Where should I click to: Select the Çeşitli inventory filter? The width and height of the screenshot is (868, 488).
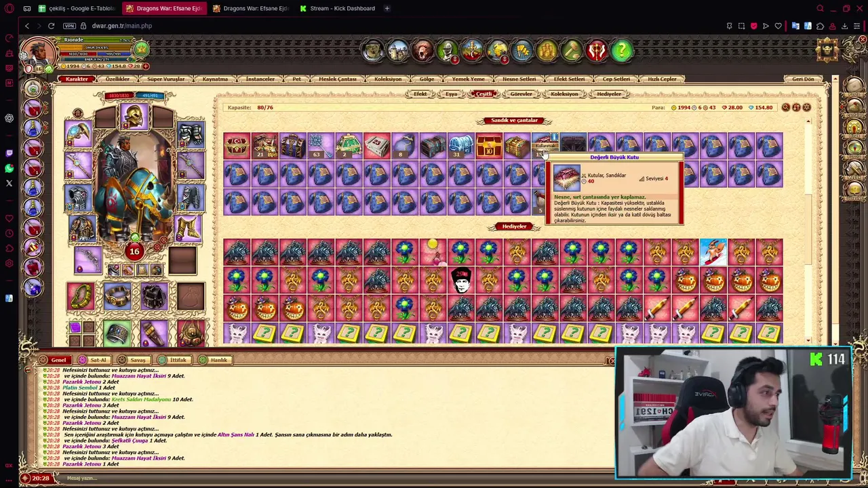tap(484, 94)
